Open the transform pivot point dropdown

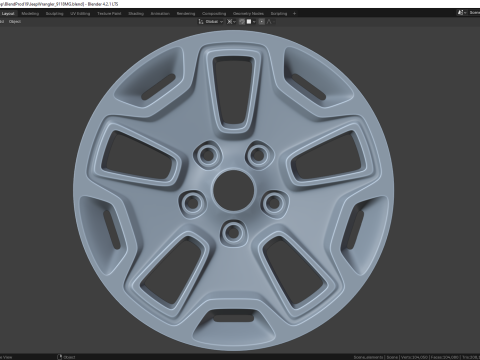pyautogui.click(x=231, y=22)
